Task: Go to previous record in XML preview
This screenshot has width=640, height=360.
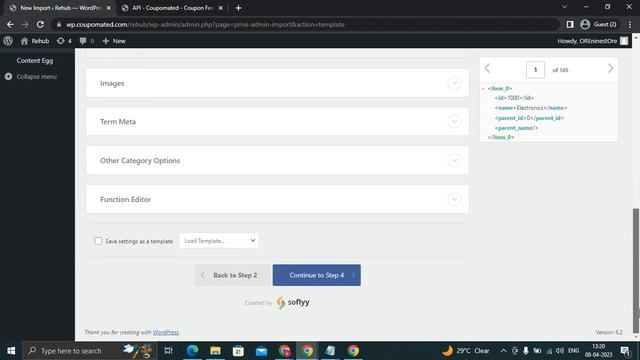Action: (487, 69)
